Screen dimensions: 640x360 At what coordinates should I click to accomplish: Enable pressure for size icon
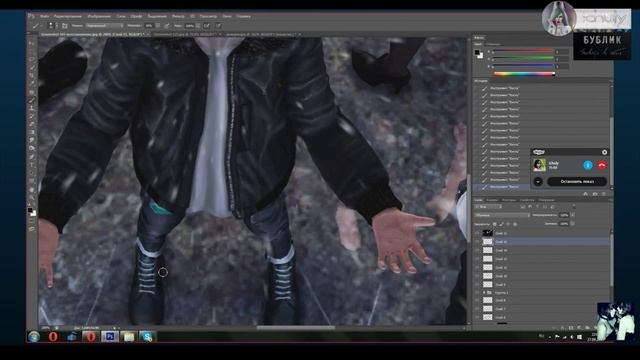(218, 26)
